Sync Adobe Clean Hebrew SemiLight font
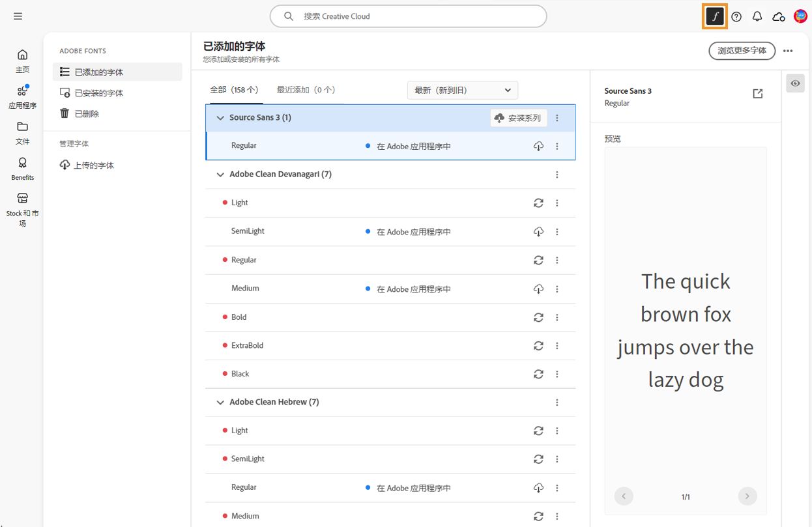 point(538,459)
